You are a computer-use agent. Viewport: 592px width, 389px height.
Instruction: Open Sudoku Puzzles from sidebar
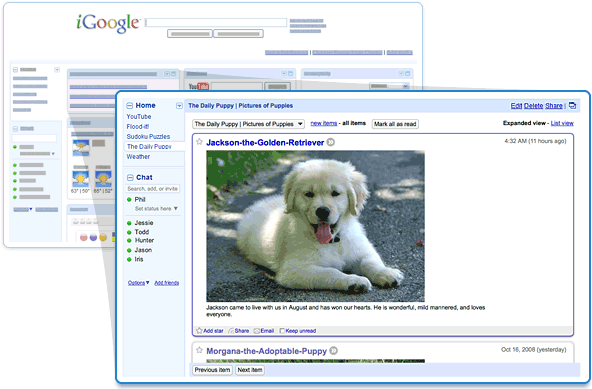coord(148,136)
